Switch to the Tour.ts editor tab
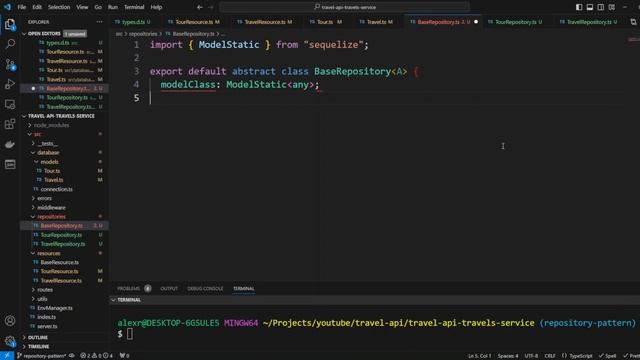Viewport: 640px width, 360px height. 325,22
